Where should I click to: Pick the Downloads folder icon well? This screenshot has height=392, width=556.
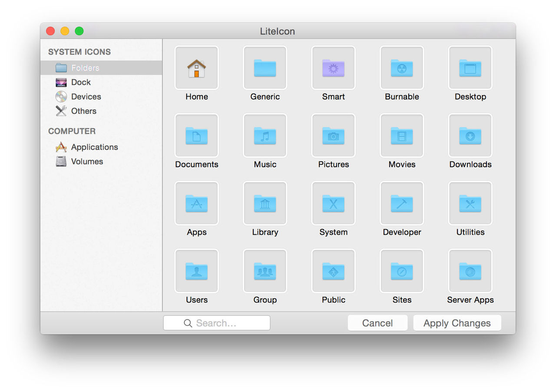470,136
